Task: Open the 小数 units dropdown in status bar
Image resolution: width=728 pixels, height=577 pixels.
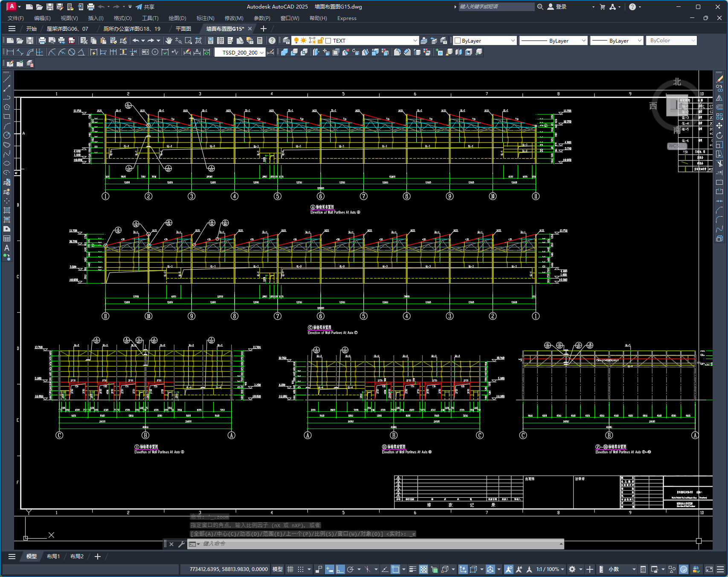Action: click(622, 569)
